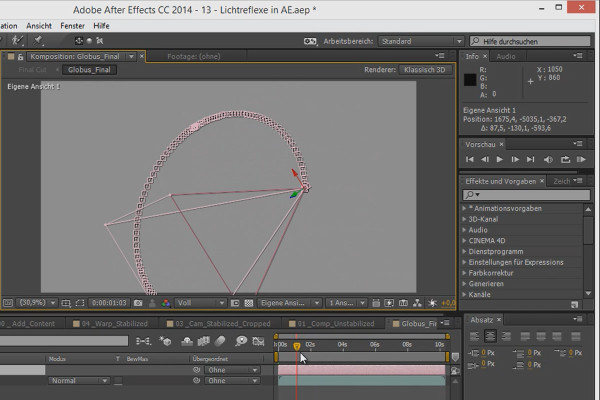Start RAM preview in Vorschau panel
Viewport: 600px width, 400px height.
[x=581, y=159]
